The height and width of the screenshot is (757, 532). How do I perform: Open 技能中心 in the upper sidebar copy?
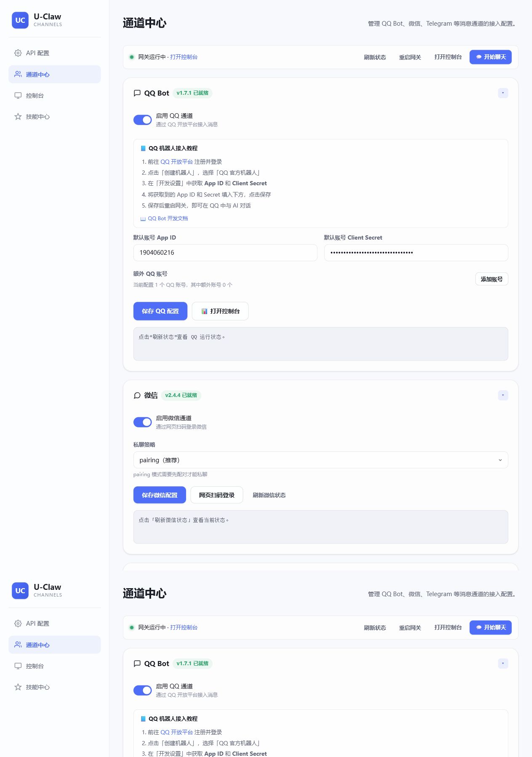(x=55, y=117)
